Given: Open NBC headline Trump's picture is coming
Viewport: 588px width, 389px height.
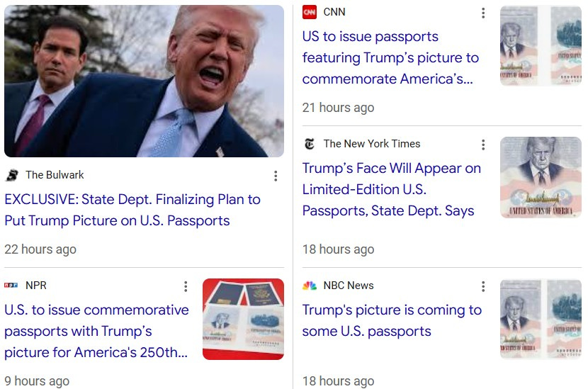Looking at the screenshot, I should (x=392, y=321).
